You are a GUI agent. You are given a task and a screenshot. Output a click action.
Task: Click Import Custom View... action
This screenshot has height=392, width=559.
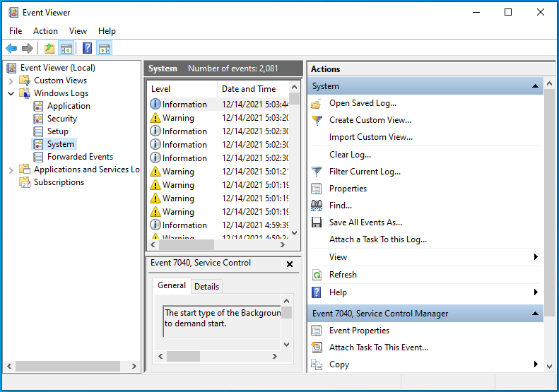tap(371, 137)
